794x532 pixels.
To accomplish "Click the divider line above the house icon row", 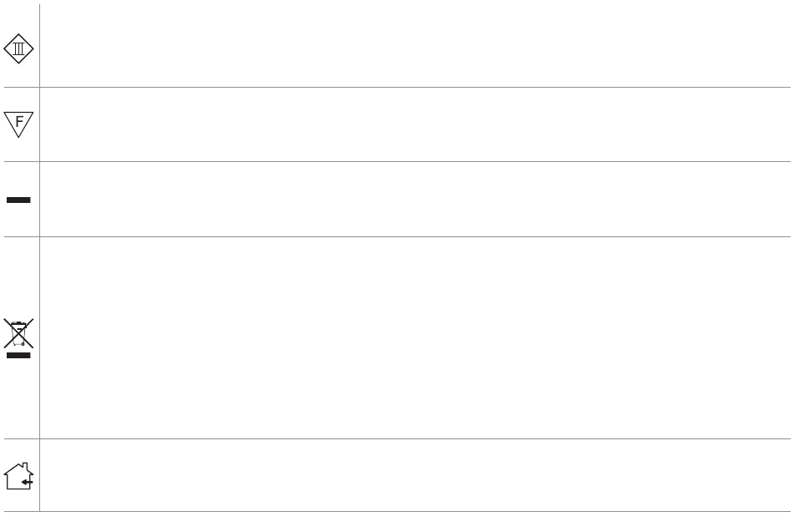I will [x=398, y=438].
